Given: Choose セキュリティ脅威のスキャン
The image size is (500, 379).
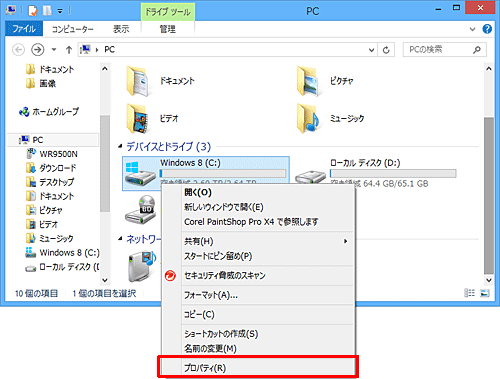Looking at the screenshot, I should coord(258,275).
